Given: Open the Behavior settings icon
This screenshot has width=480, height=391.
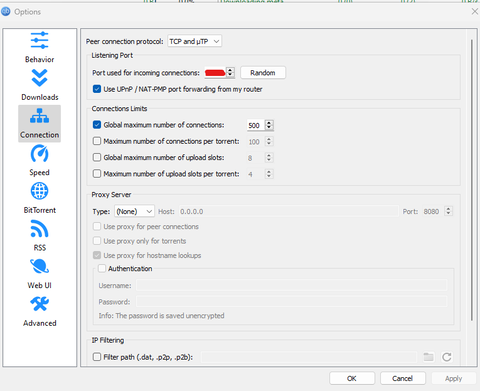Looking at the screenshot, I should (x=39, y=41).
